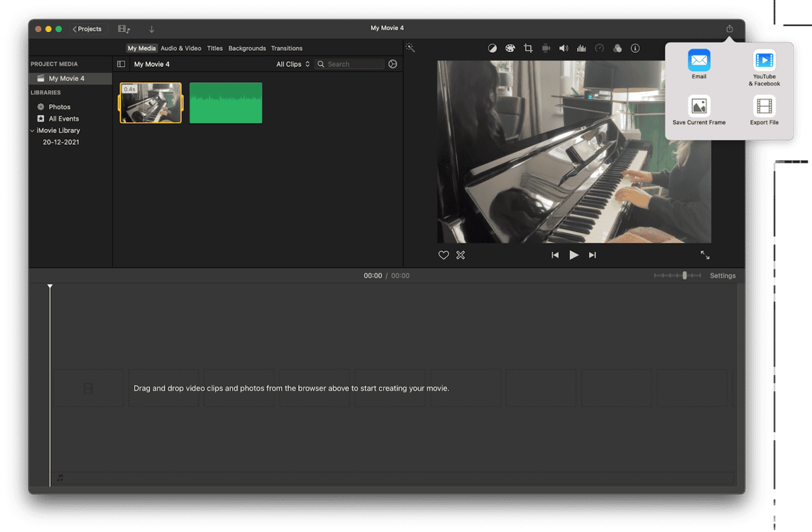Open the All Clips filter dropdown
This screenshot has height=532, width=812.
[x=292, y=63]
